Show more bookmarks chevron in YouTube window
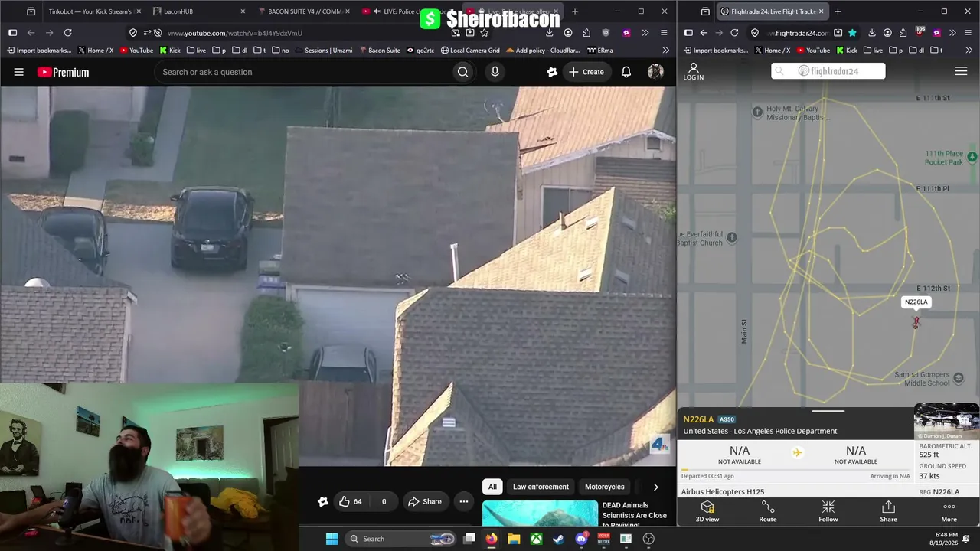The image size is (980, 551). (x=665, y=51)
